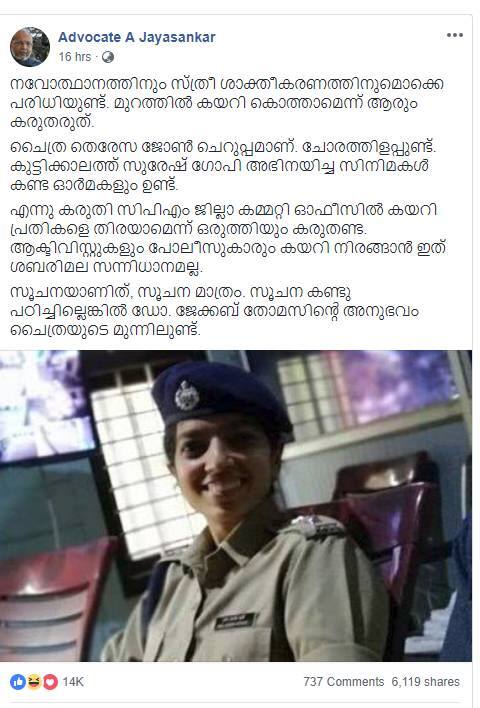Click the first paragraph of post text

click(x=227, y=103)
